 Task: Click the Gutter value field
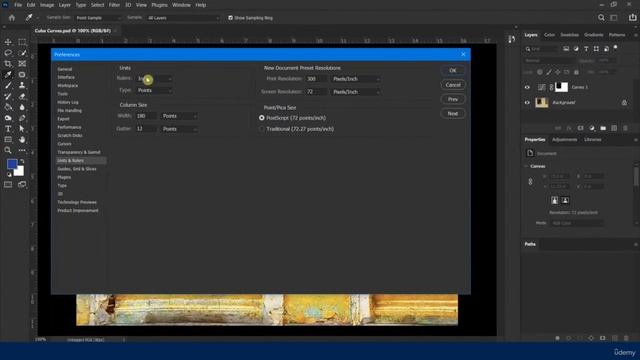[x=146, y=129]
